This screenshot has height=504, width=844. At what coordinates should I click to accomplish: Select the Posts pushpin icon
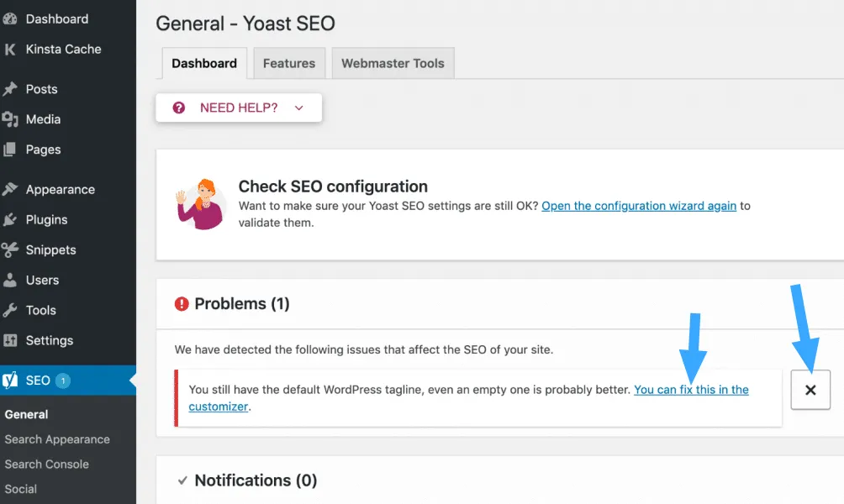(x=13, y=89)
